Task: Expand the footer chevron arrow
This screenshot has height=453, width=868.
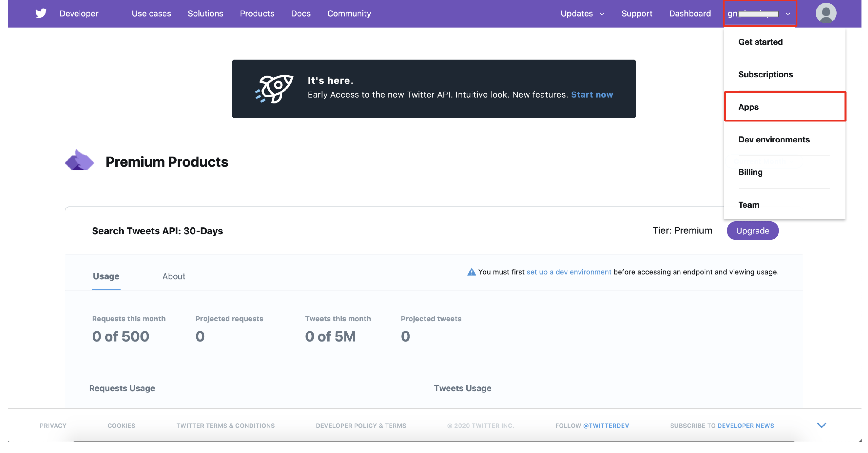Action: point(821,425)
